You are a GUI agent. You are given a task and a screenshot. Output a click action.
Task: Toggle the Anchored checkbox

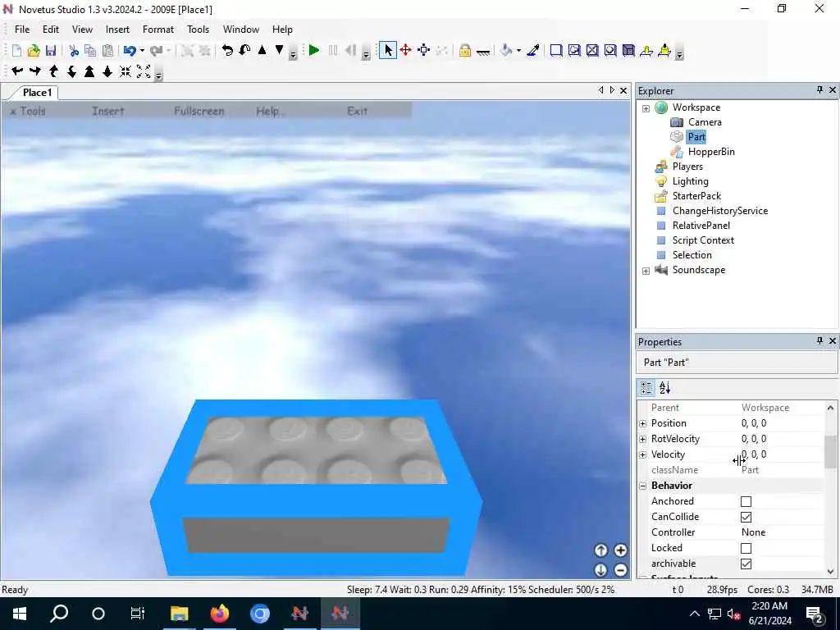click(x=746, y=501)
